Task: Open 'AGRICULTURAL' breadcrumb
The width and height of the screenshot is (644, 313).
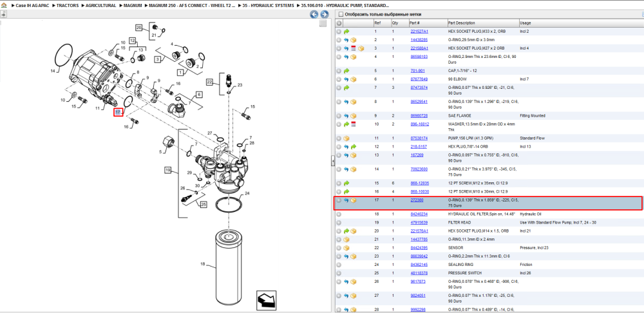Action: (x=100, y=6)
